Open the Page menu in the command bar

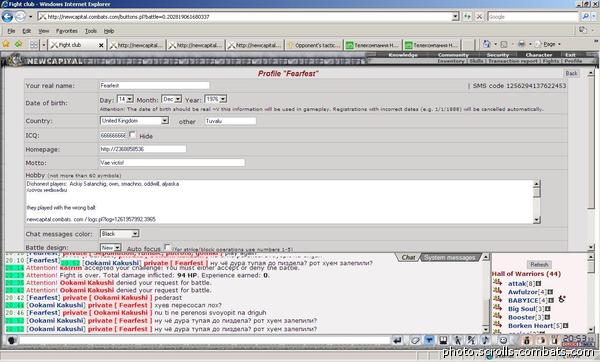pyautogui.click(x=549, y=44)
